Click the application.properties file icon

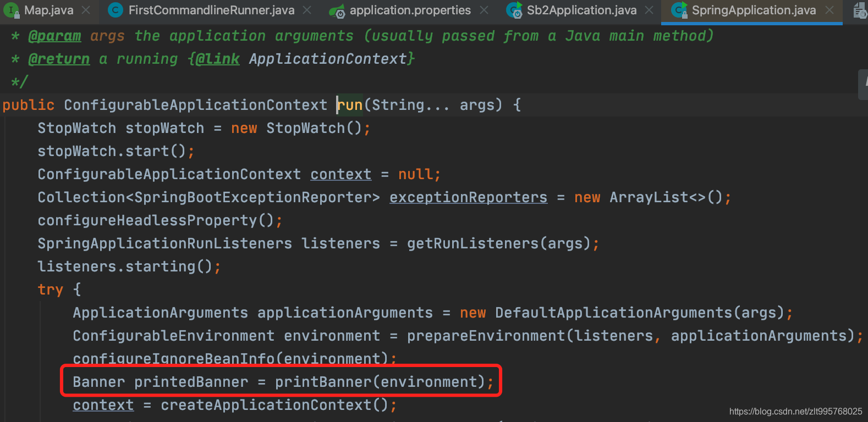click(x=337, y=10)
